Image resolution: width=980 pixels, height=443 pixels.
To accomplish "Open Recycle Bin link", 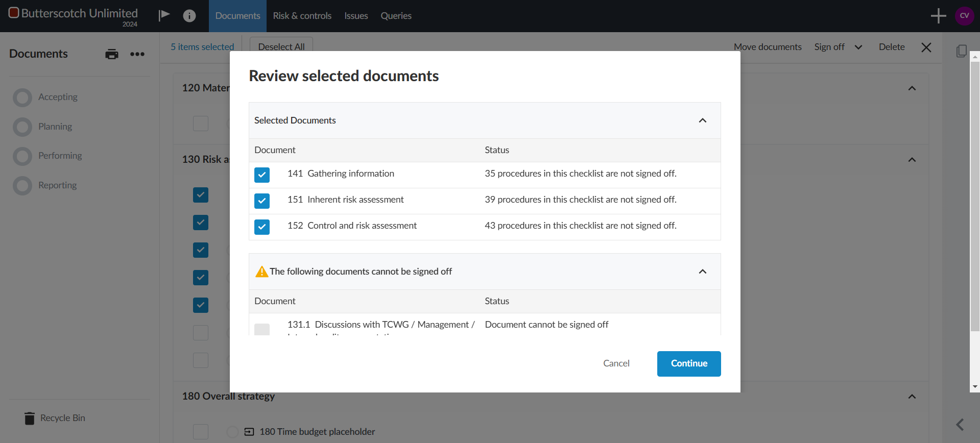I will click(x=63, y=418).
